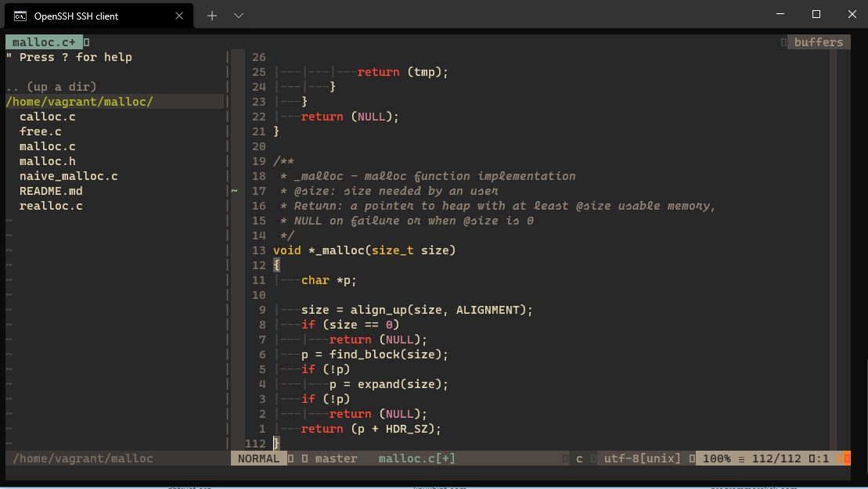Click the terminal icon in the OpenSSH tab

(20, 16)
